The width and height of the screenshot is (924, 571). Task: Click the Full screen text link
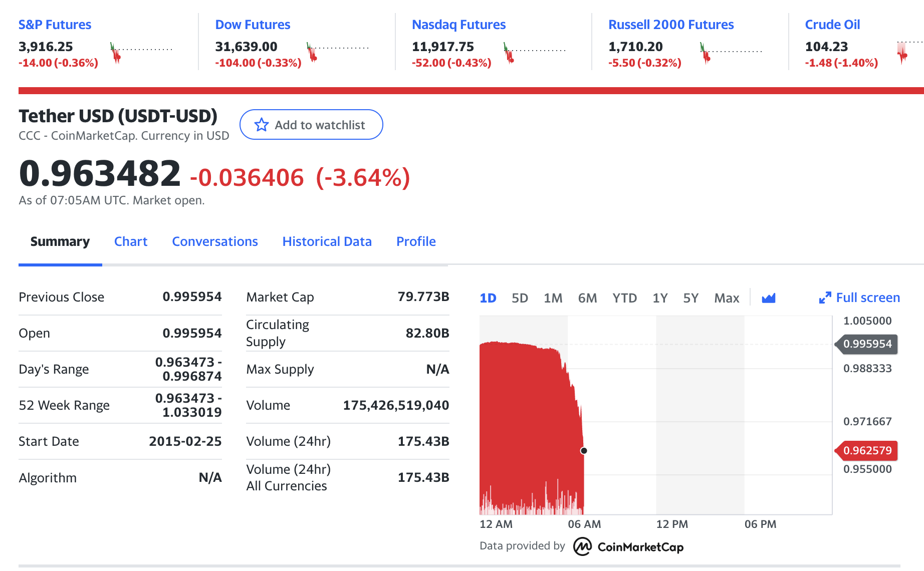pyautogui.click(x=868, y=298)
